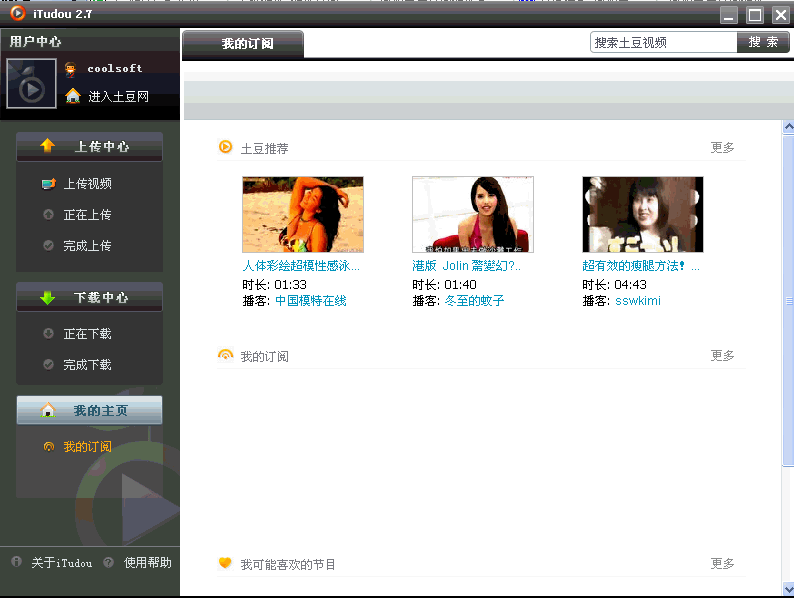Click the user avatar play thumbnail
Screen dimensions: 794x598
coord(31,84)
